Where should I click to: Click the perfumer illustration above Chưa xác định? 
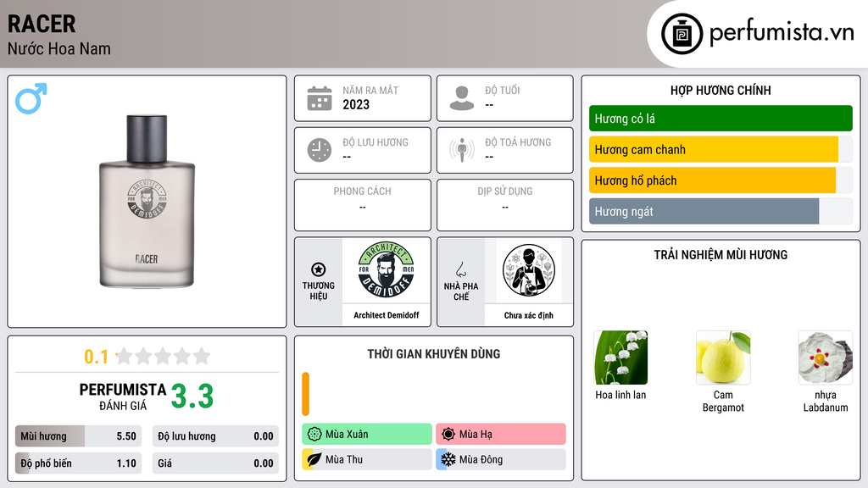pos(529,270)
